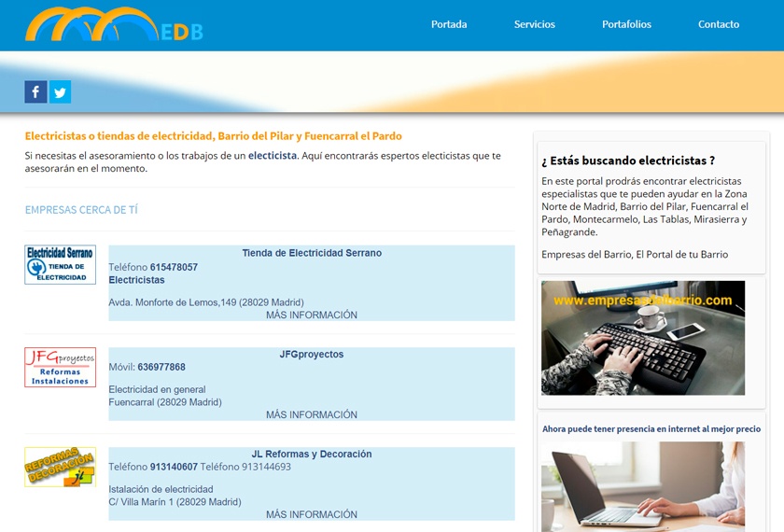Click 'Electricidad en general' description text
Screen dimensions: 784x532
click(x=157, y=389)
